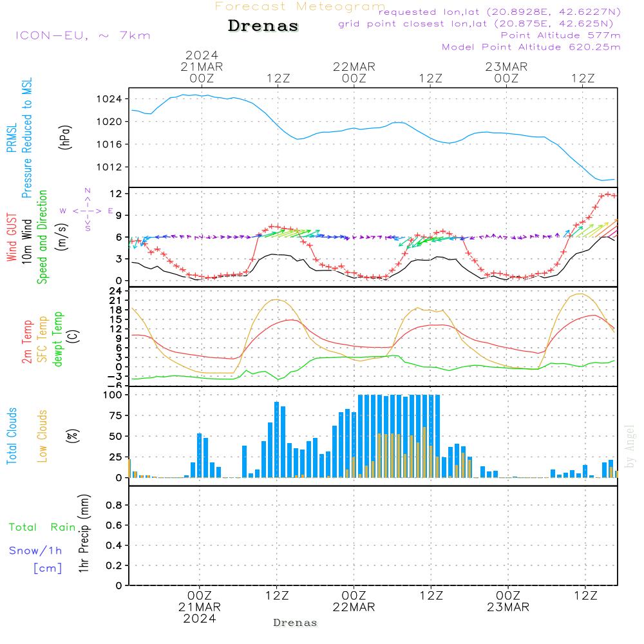Screen dimensions: 644x644
Task: Click the orange SFC Temp legend label
Action: coord(43,339)
